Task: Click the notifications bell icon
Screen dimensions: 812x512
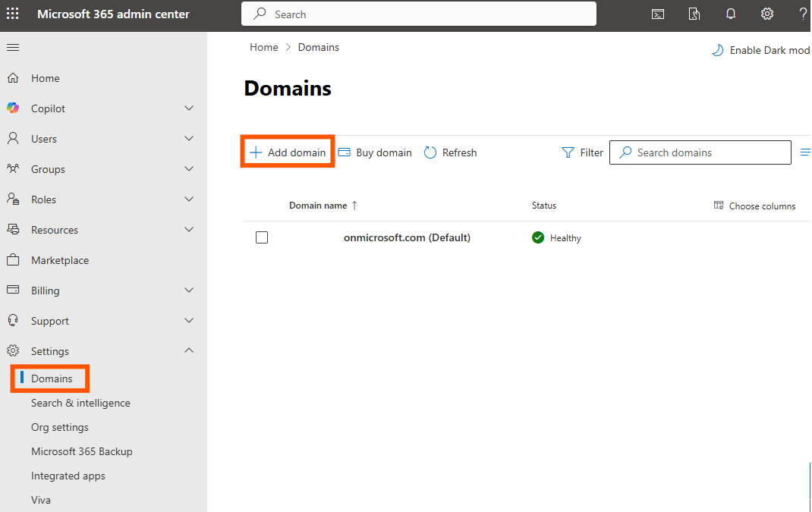Action: (x=731, y=14)
